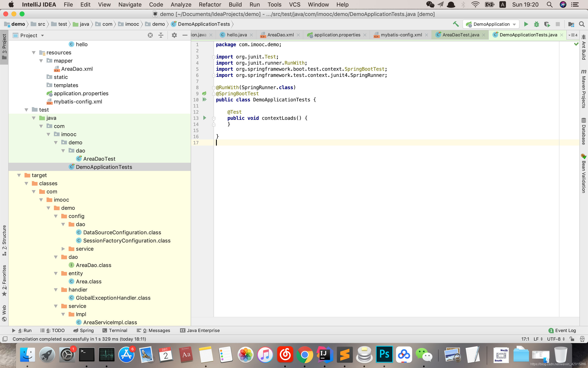Viewport: 588px width, 368px height.
Task: Click the Build project hammer icon
Action: click(x=455, y=24)
